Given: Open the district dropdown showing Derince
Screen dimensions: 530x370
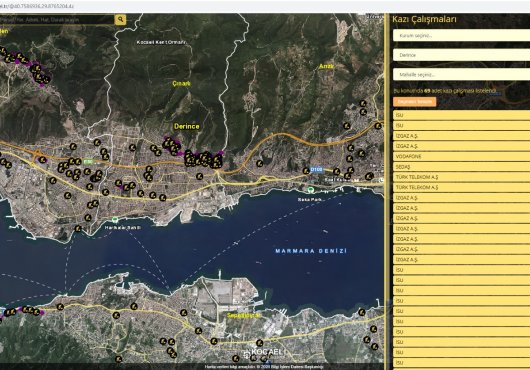Looking at the screenshot, I should click(461, 55).
